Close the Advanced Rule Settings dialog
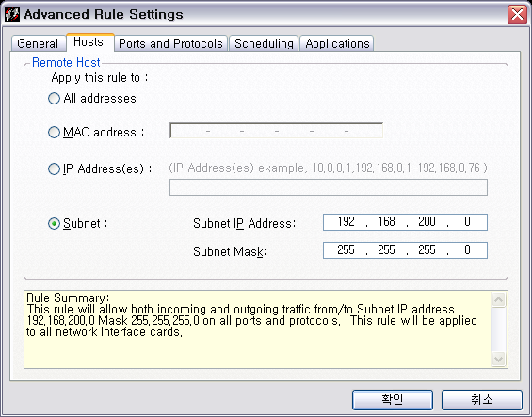The image size is (532, 417). (517, 14)
